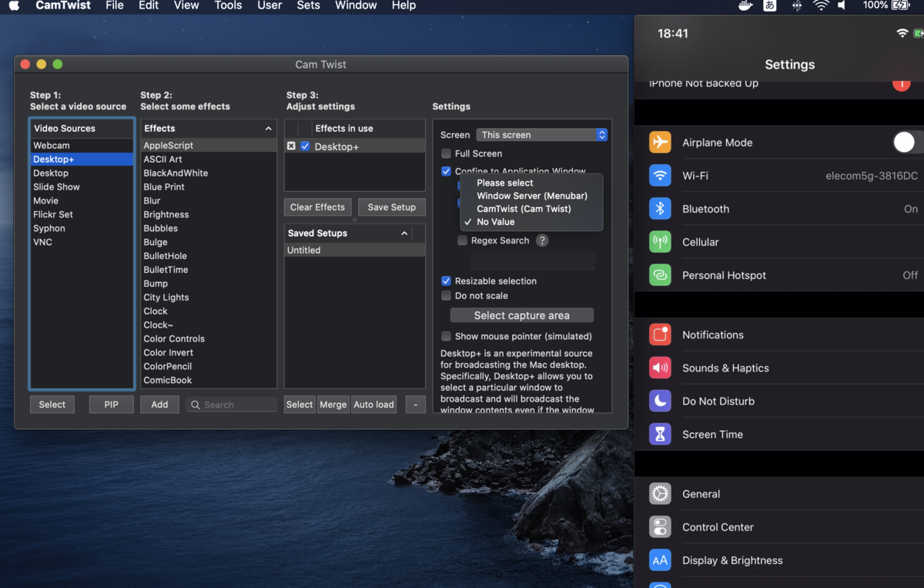924x588 pixels.
Task: Click the Add effect button
Action: pyautogui.click(x=159, y=405)
